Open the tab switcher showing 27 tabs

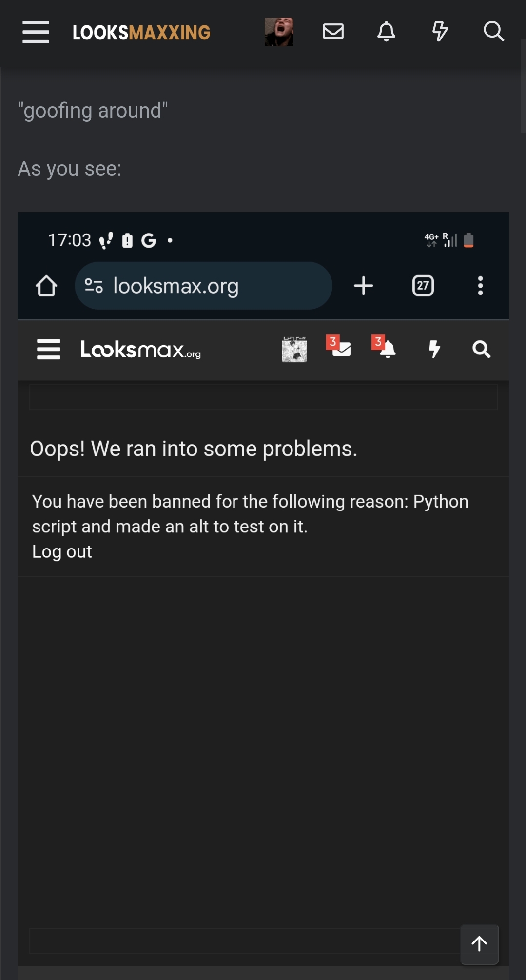(422, 286)
